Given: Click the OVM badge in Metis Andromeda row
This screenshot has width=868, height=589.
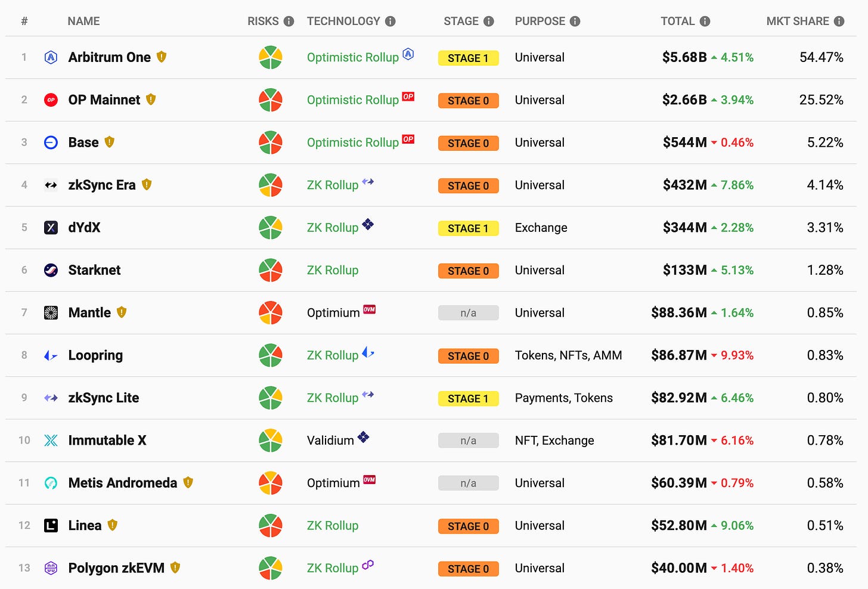Looking at the screenshot, I should tap(370, 479).
